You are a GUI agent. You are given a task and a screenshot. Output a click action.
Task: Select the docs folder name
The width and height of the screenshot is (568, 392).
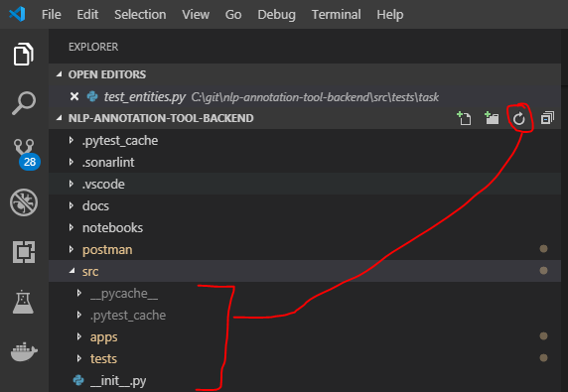(95, 206)
